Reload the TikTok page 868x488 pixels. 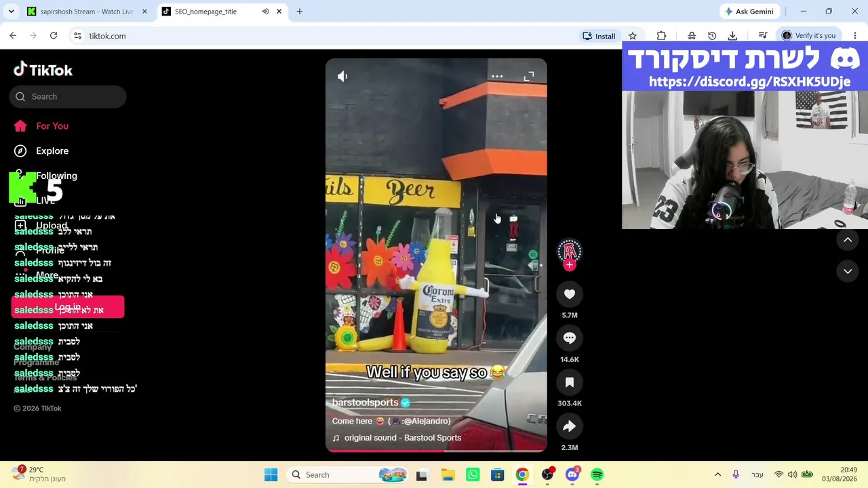54,36
